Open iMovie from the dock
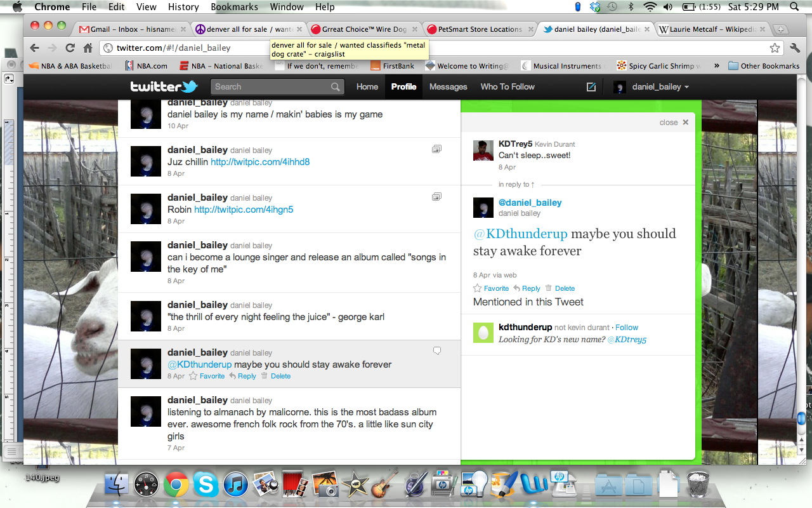This screenshot has width=812, height=508. tap(355, 485)
